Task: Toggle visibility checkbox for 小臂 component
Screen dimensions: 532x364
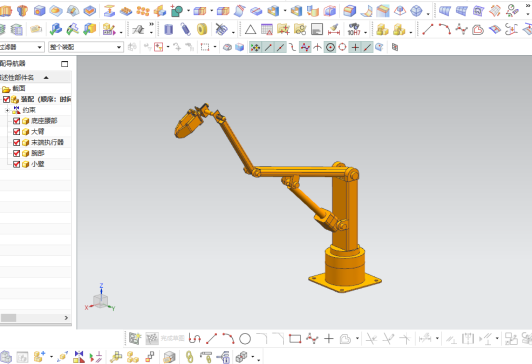Action: [16, 164]
